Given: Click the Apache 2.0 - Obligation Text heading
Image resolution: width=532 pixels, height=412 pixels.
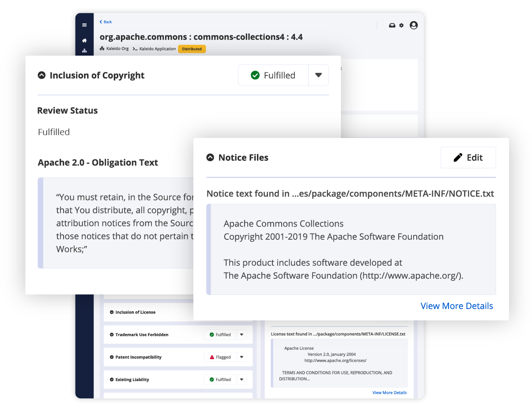Looking at the screenshot, I should 98,163.
